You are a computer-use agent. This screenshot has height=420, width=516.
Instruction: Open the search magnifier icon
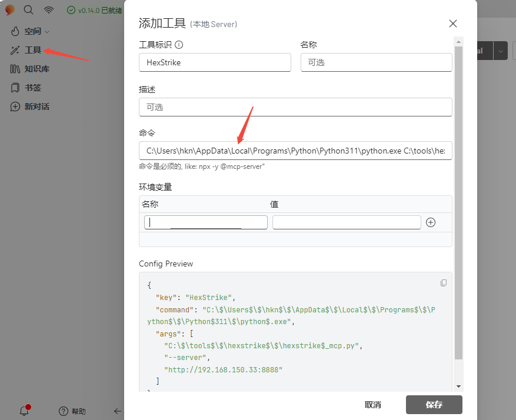28,9
